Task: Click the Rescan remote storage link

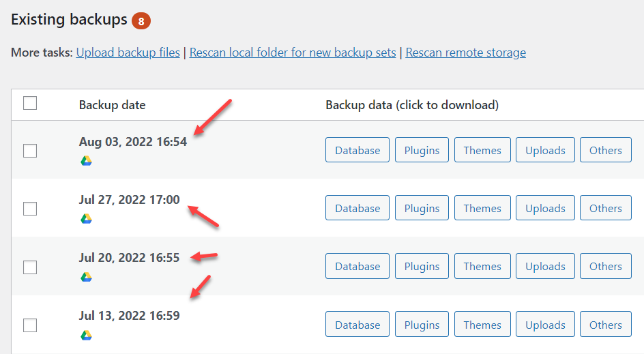Action: pyautogui.click(x=465, y=53)
